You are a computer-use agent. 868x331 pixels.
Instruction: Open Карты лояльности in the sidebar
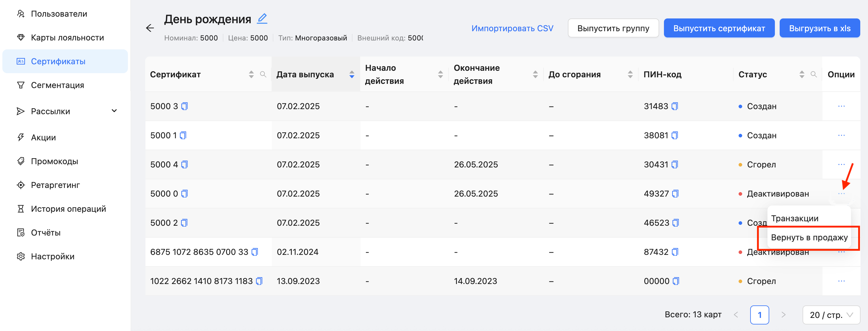click(67, 38)
